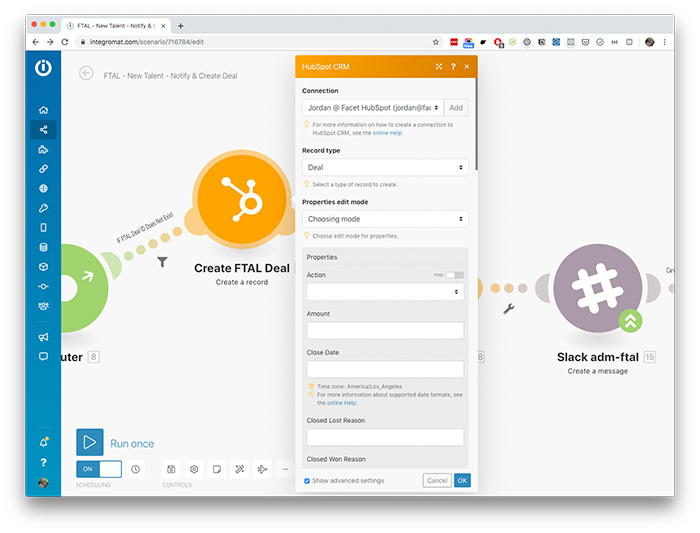
Task: Open Data stores database icon in sidebar
Action: click(43, 247)
